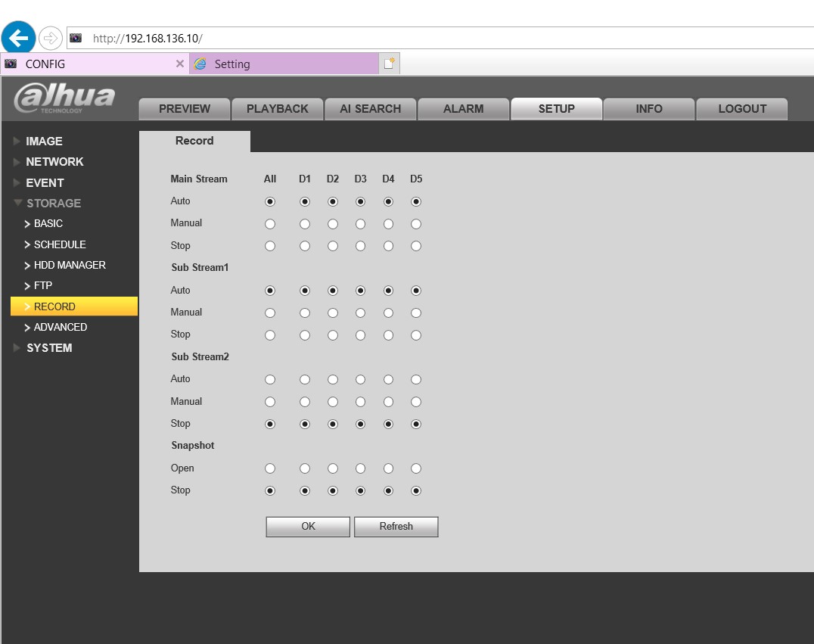Switch to the AI SEARCH tab
Image resolution: width=814 pixels, height=644 pixels.
[370, 109]
